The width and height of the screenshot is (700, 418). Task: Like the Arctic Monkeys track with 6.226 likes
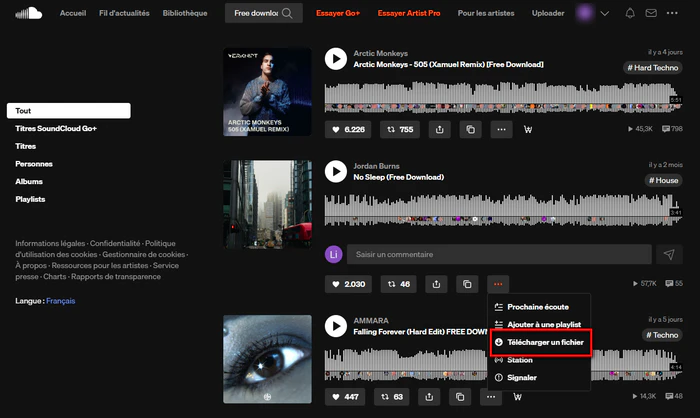pyautogui.click(x=348, y=130)
